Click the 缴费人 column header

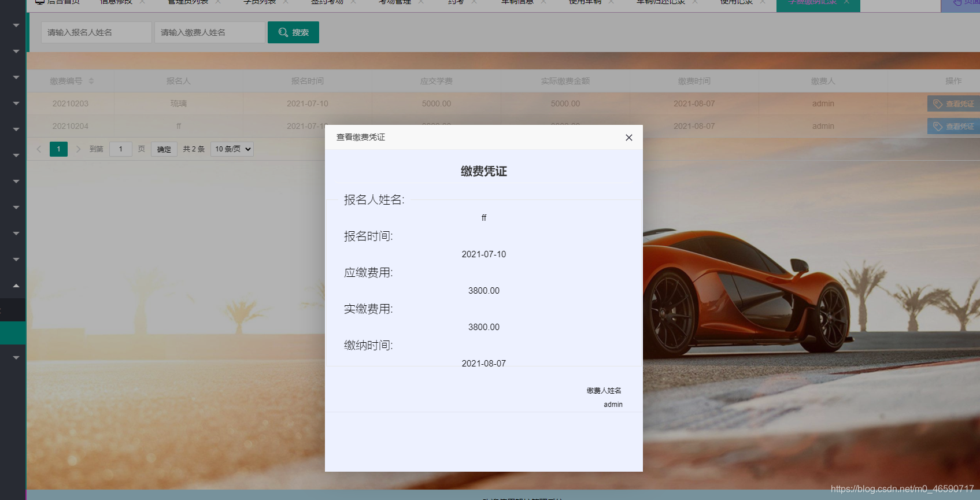click(823, 81)
